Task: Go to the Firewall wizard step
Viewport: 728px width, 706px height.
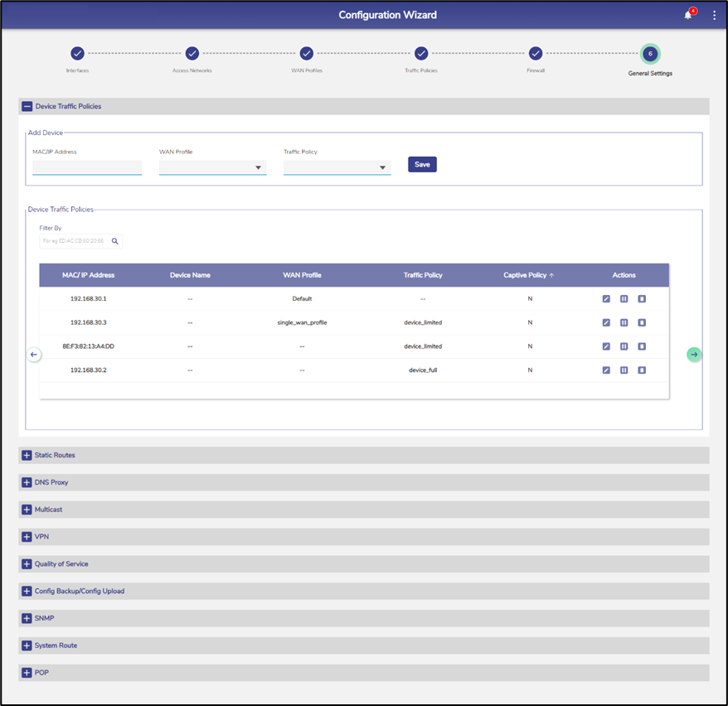Action: coord(536,54)
